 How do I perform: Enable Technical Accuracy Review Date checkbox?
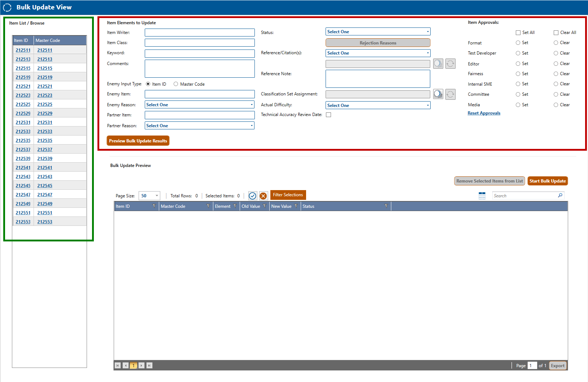click(328, 115)
